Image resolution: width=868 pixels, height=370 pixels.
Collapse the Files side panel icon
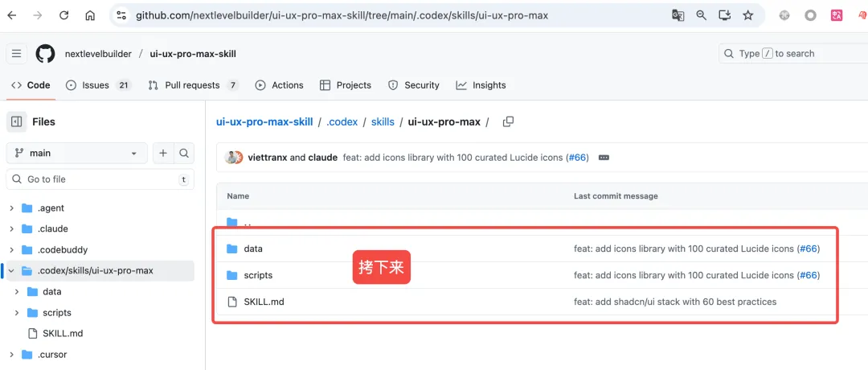pyautogui.click(x=16, y=121)
